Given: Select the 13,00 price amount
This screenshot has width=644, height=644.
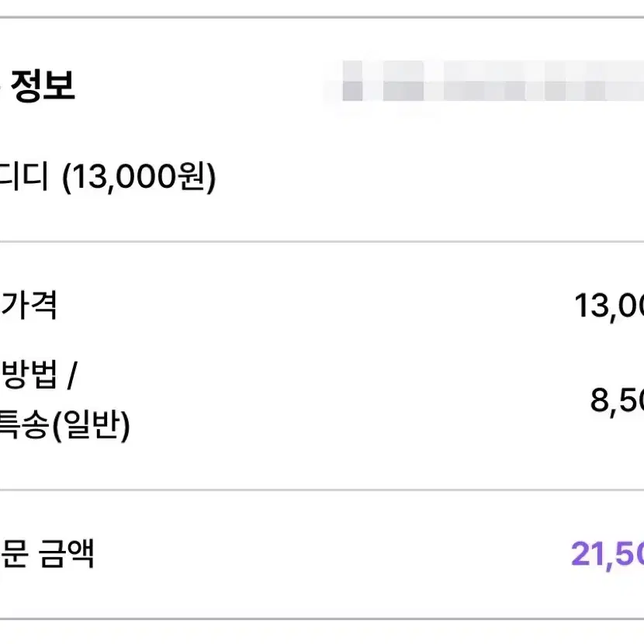Looking at the screenshot, I should coord(608,306).
